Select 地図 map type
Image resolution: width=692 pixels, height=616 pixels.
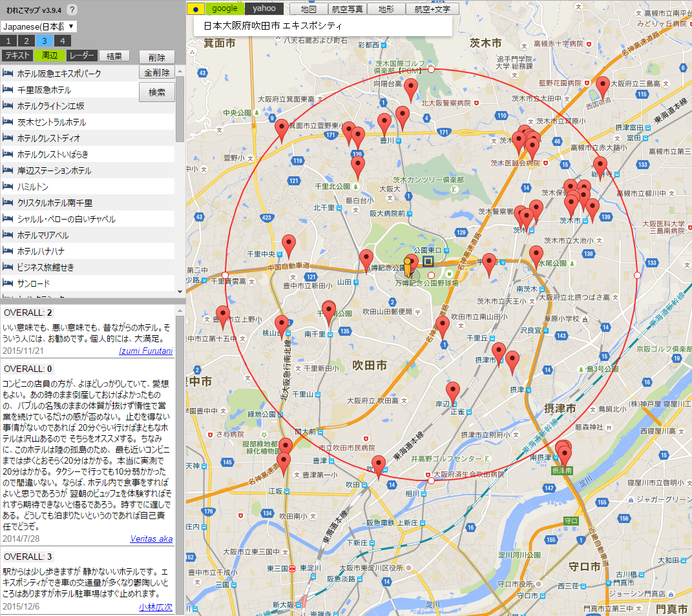click(308, 9)
